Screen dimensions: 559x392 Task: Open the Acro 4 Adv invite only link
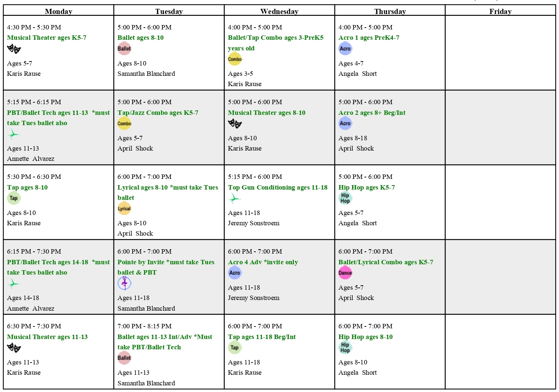(x=263, y=262)
